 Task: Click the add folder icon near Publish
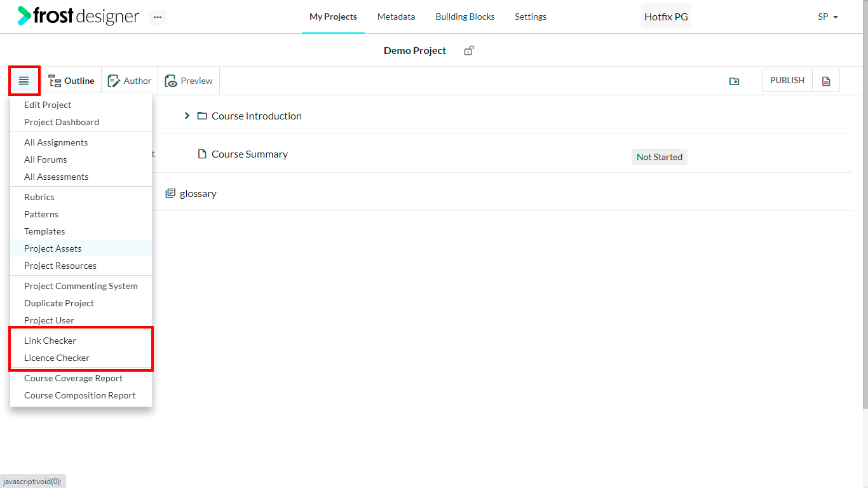click(734, 81)
